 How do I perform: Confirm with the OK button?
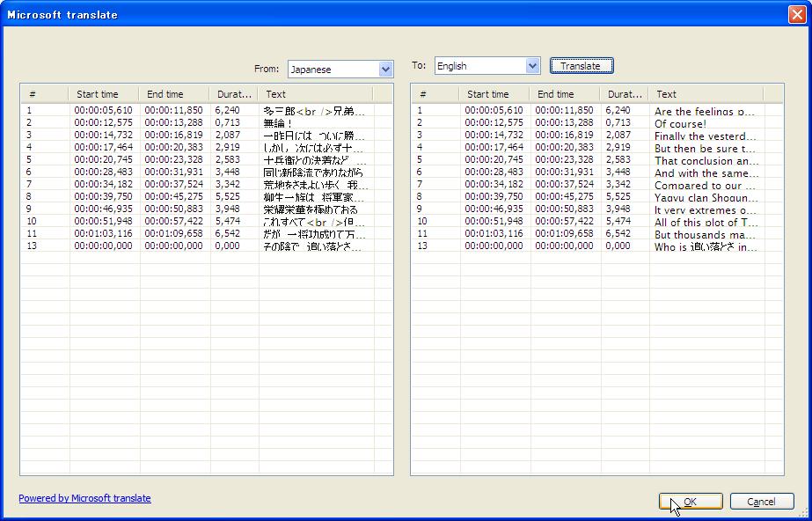[x=691, y=502]
